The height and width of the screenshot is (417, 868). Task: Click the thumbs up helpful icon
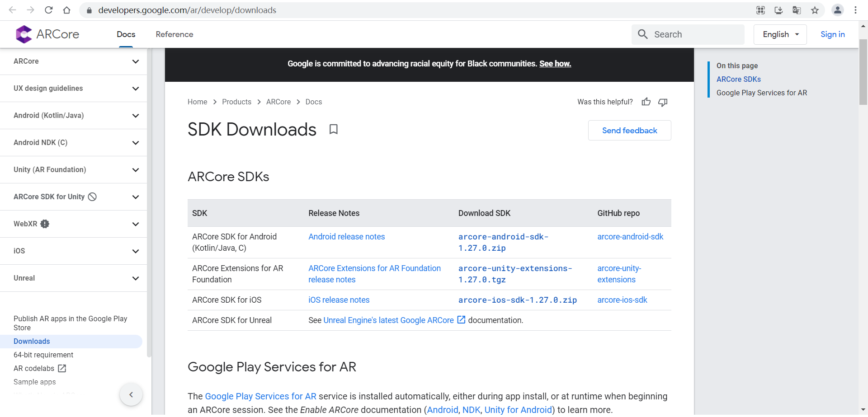646,102
